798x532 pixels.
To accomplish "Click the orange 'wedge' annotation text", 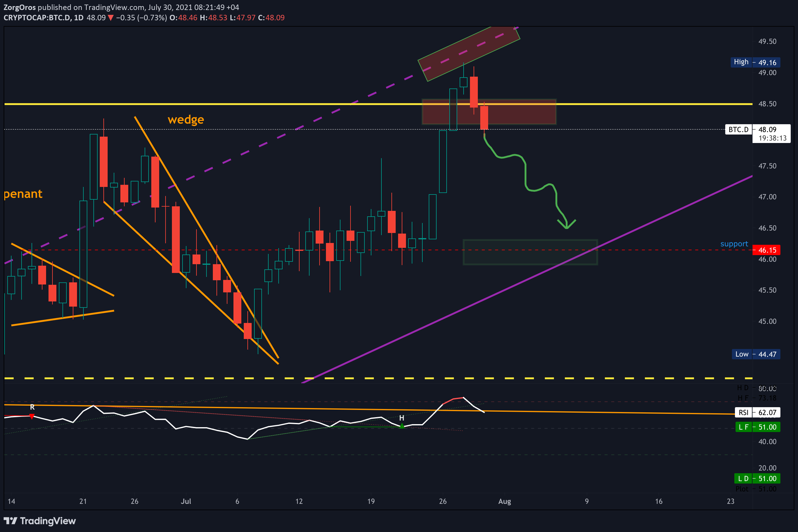I will (186, 120).
